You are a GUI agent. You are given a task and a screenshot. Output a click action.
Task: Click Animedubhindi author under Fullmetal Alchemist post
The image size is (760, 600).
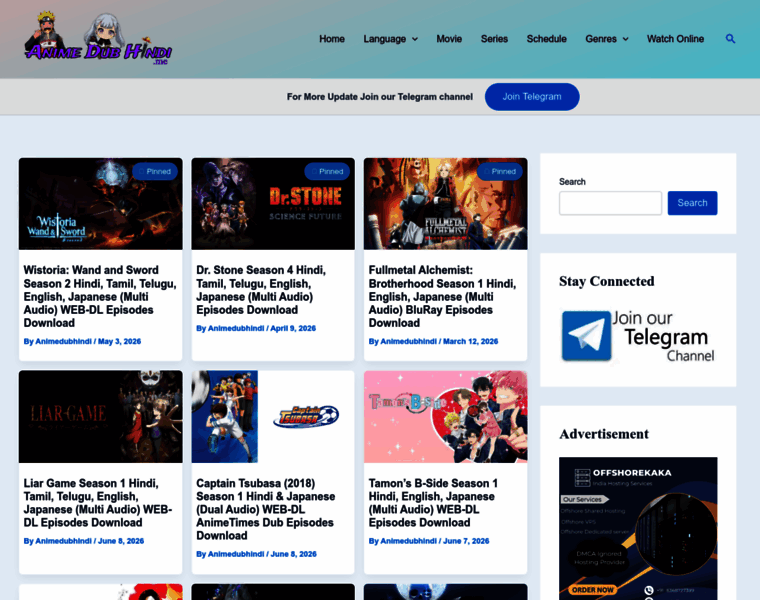(409, 342)
